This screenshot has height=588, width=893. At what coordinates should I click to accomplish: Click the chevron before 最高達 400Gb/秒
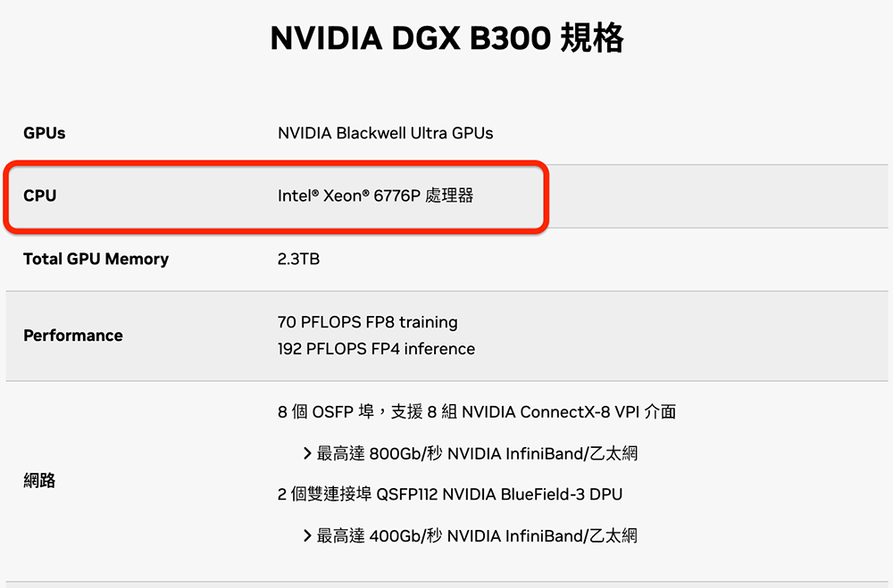click(x=307, y=535)
